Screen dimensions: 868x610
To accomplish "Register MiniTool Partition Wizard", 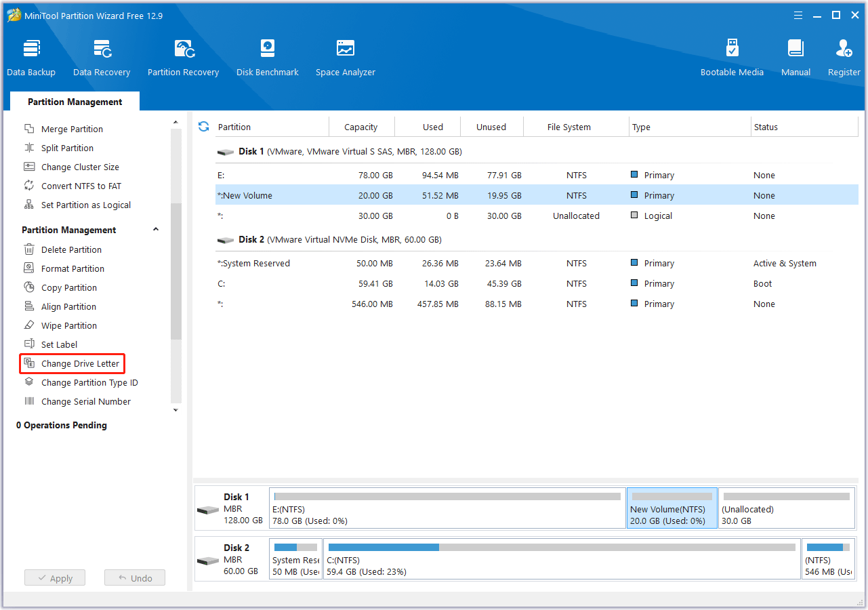I will (844, 57).
